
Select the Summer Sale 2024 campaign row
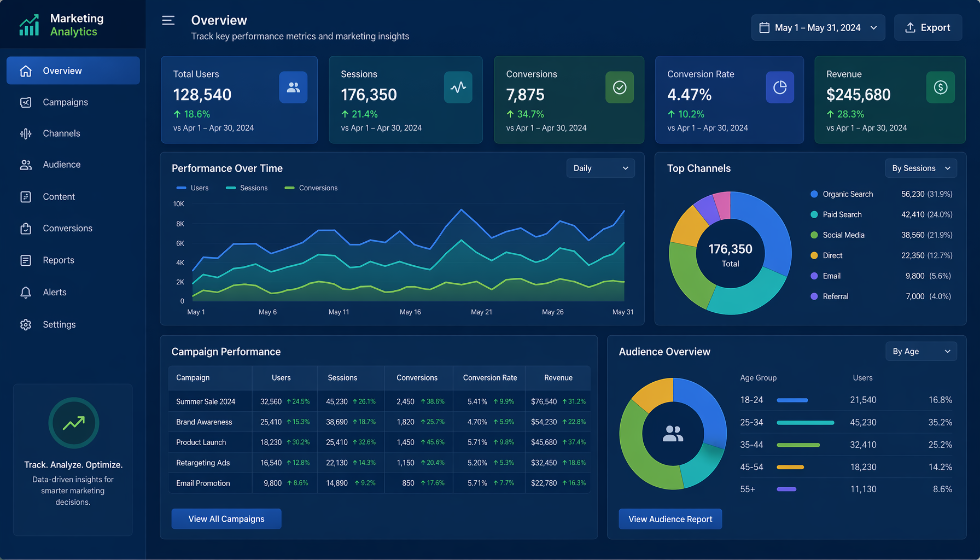380,401
